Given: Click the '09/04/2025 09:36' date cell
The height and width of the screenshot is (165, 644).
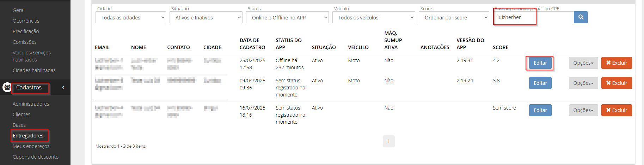Looking at the screenshot, I should tap(252, 84).
